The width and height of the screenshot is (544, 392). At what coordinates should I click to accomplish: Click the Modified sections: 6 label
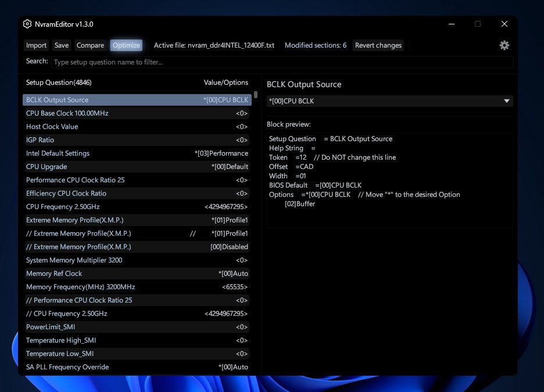pyautogui.click(x=316, y=45)
